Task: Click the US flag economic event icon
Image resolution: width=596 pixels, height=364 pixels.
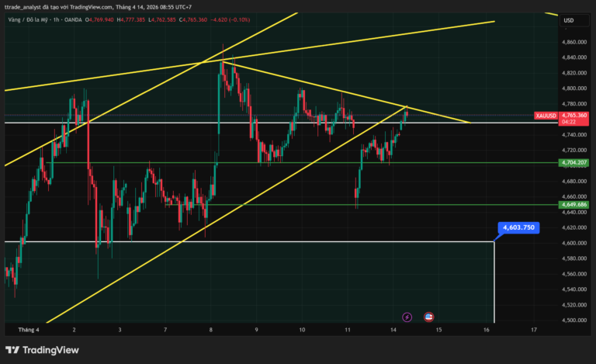Action: pos(428,317)
